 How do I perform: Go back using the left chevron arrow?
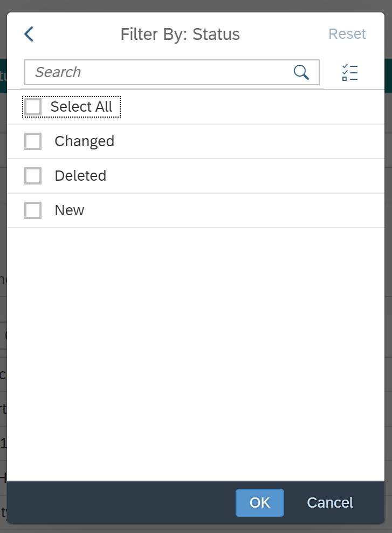pyautogui.click(x=29, y=34)
